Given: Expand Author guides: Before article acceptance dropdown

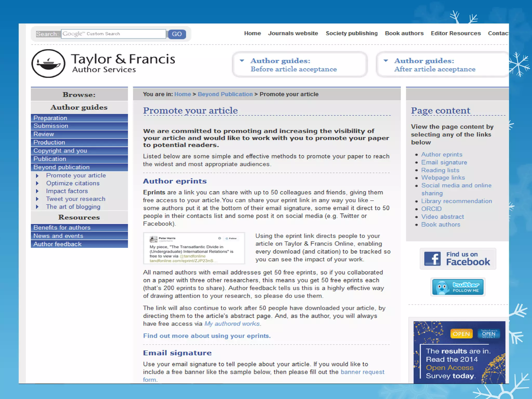Looking at the screenshot, I should pos(300,65).
